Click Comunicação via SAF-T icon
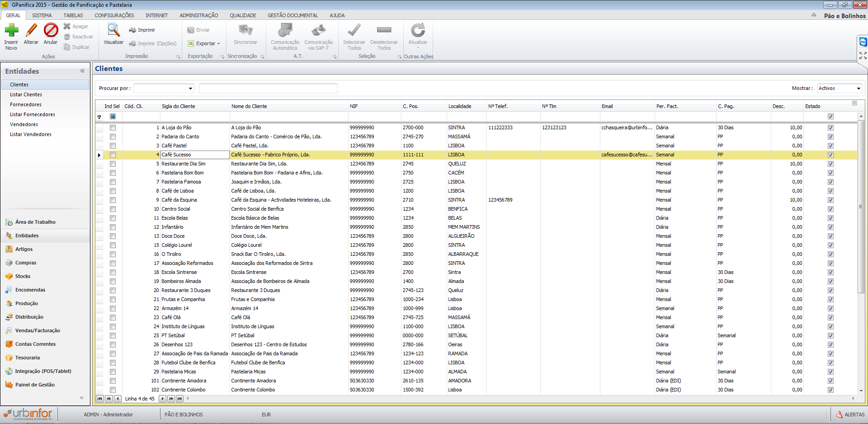Screen dimensions: 868x424 (319, 30)
